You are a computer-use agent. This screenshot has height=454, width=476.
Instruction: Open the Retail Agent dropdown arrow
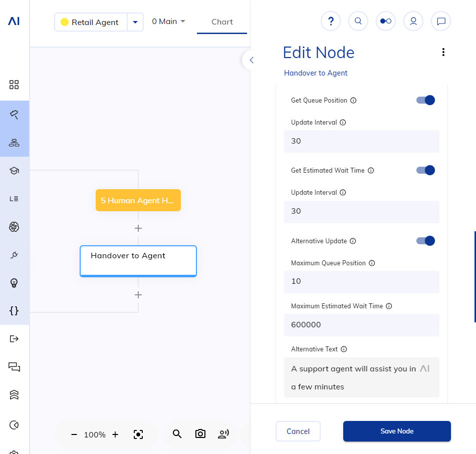(135, 22)
